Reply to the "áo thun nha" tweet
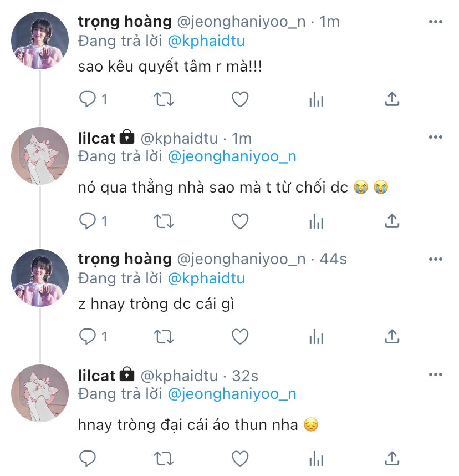459x476 pixels. point(88,458)
